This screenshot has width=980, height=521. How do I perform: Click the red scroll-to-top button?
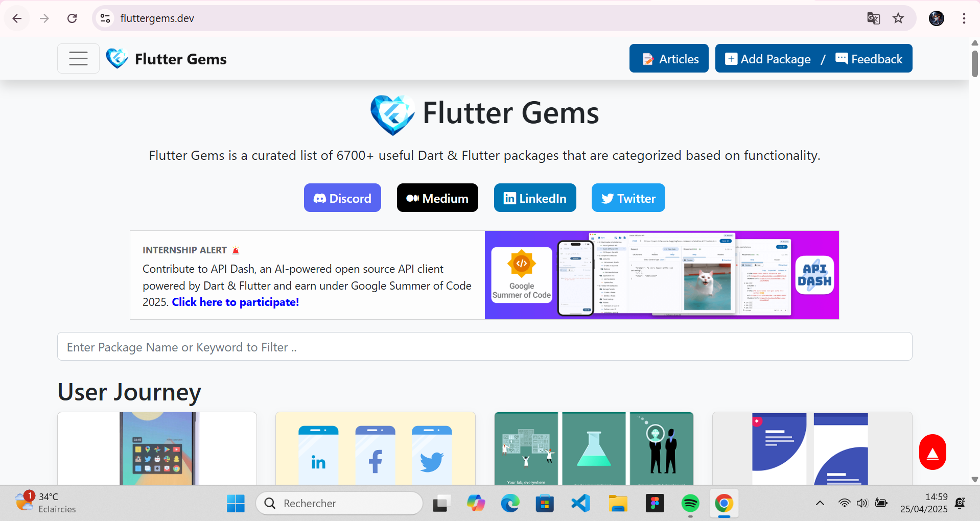(x=932, y=452)
